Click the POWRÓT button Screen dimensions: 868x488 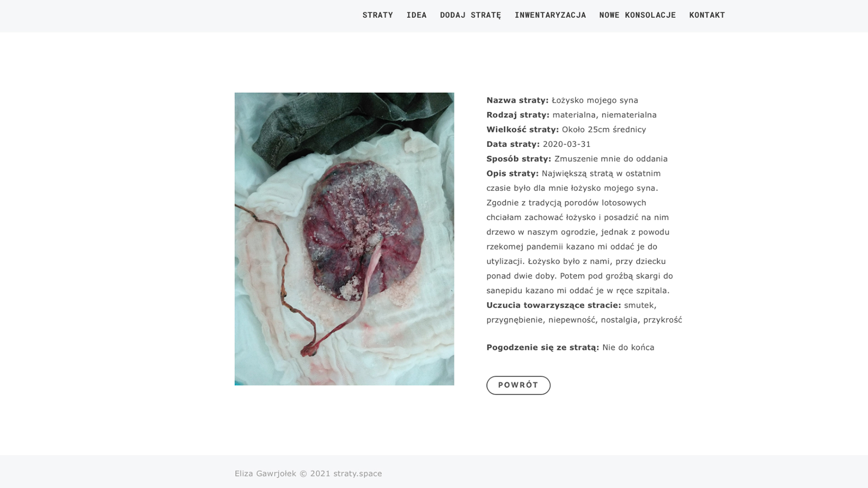(x=518, y=385)
